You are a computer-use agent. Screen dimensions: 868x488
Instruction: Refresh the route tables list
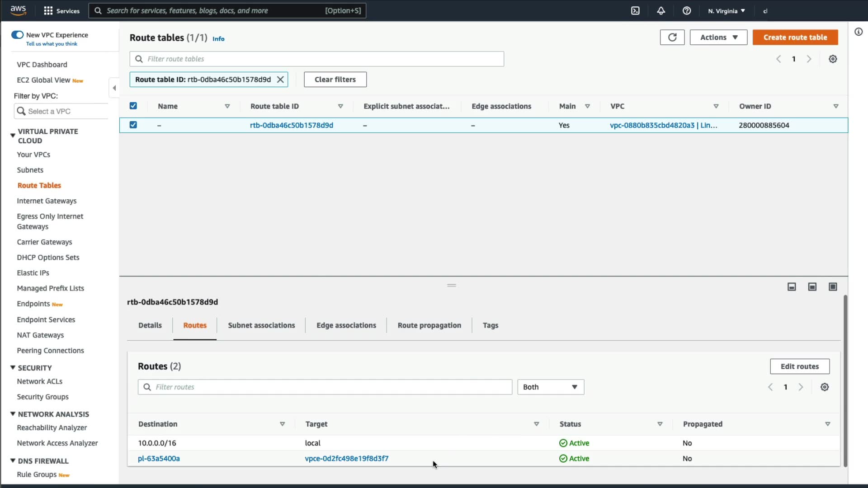tap(672, 38)
